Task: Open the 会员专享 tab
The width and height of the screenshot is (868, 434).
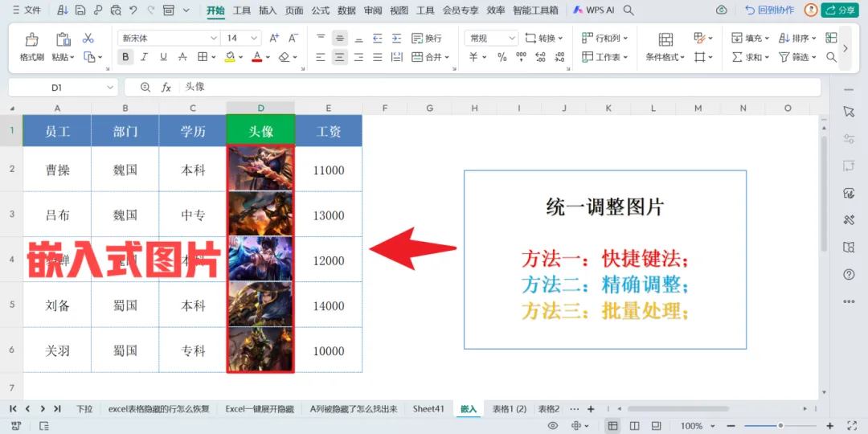Action: (461, 10)
